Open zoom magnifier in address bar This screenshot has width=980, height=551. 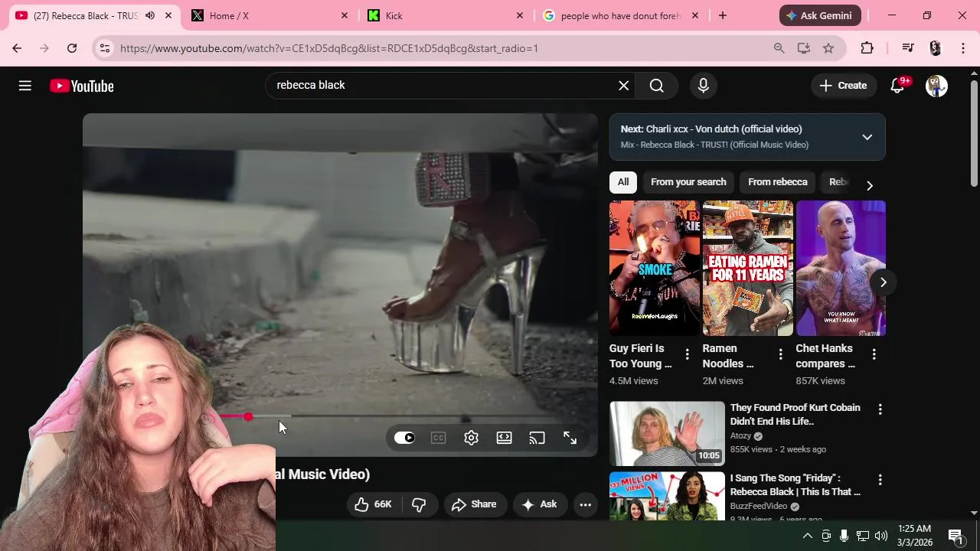point(779,48)
